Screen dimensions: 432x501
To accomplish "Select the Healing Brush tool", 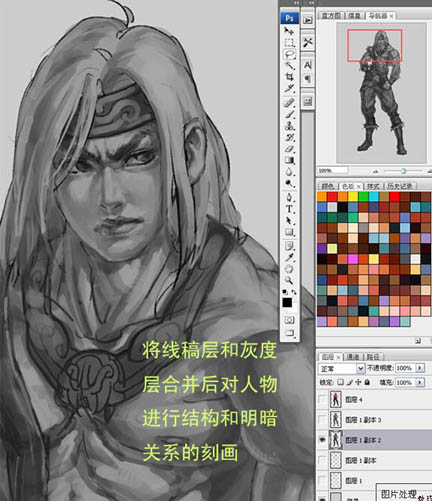I will coord(289,103).
